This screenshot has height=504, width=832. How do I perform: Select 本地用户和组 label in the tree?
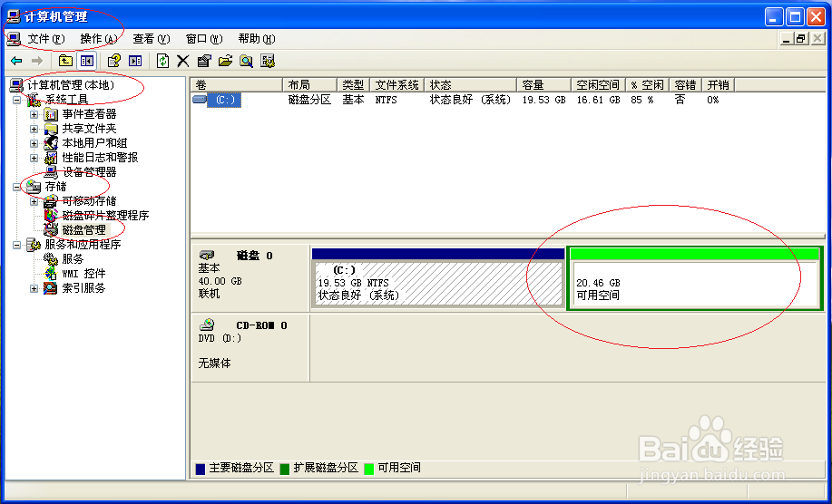94,143
